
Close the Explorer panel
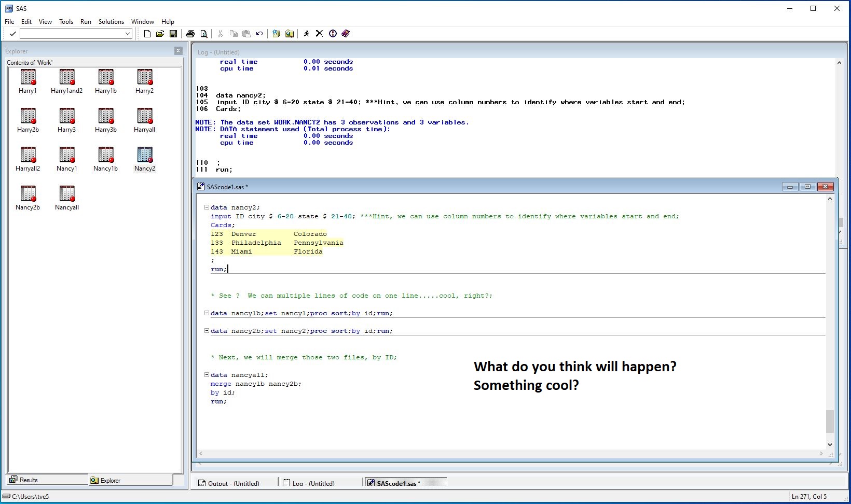(178, 51)
